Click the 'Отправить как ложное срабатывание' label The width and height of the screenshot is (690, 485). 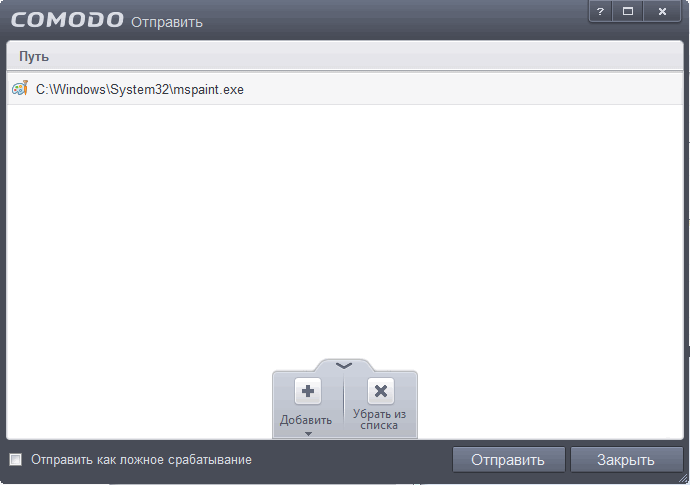141,460
